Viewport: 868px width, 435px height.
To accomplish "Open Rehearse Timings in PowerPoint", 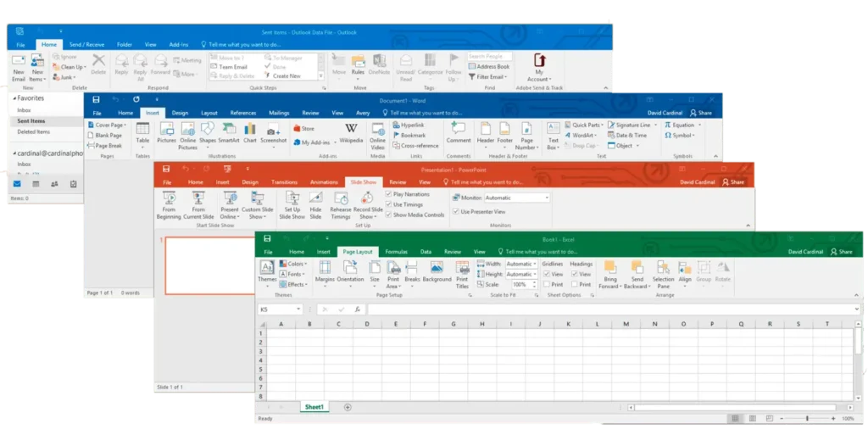I will (341, 205).
